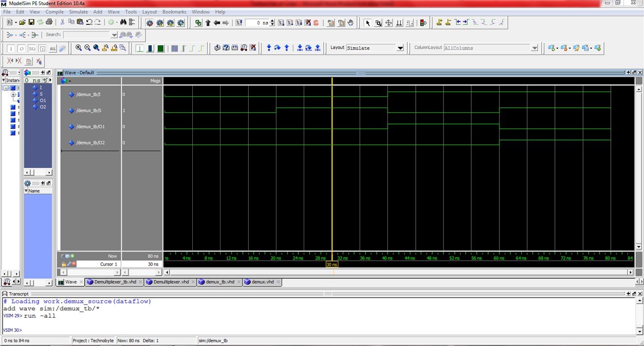Save using the floppy disk icon
Screen dimensions: 644x346
(x=31, y=22)
